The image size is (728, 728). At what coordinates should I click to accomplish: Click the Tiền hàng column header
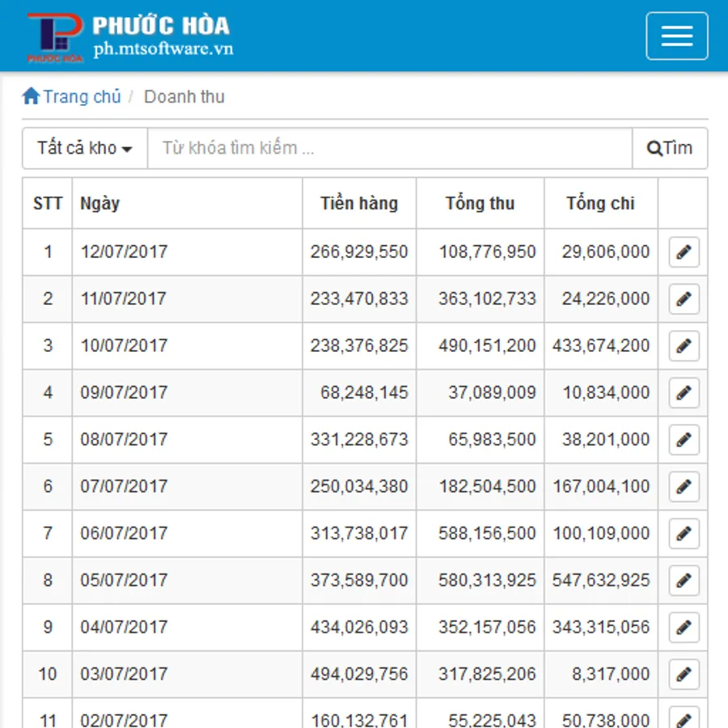point(359,204)
